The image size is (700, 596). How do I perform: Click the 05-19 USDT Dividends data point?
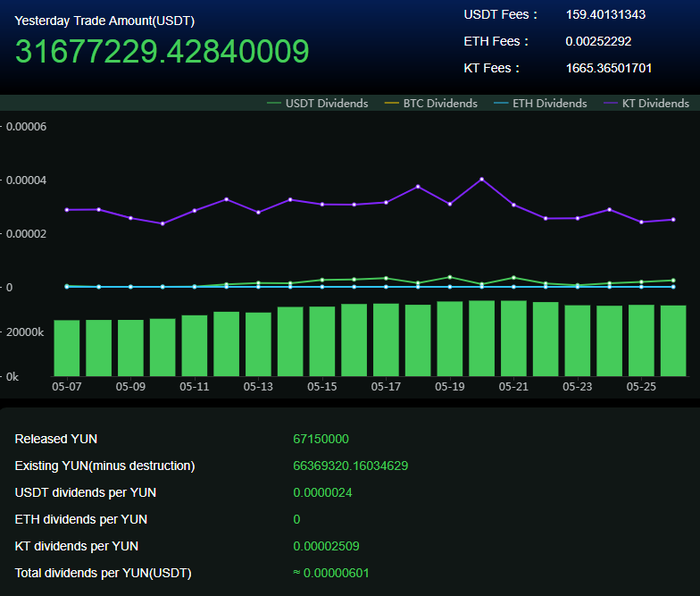tap(450, 277)
